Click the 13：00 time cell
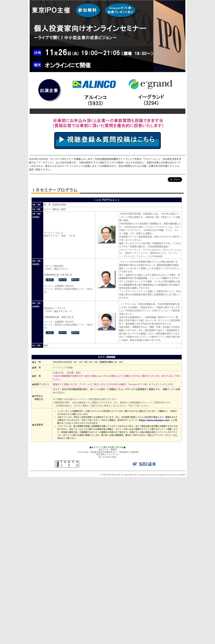Screen dimensions: 215x644 tap(37, 209)
